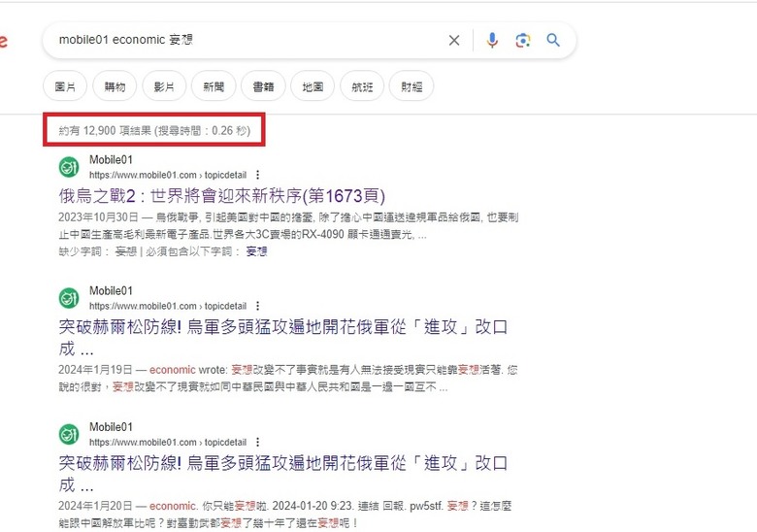757x532 pixels.
Task: Open the three-dot menu for the 2024年1月20日 result
Action: click(258, 443)
